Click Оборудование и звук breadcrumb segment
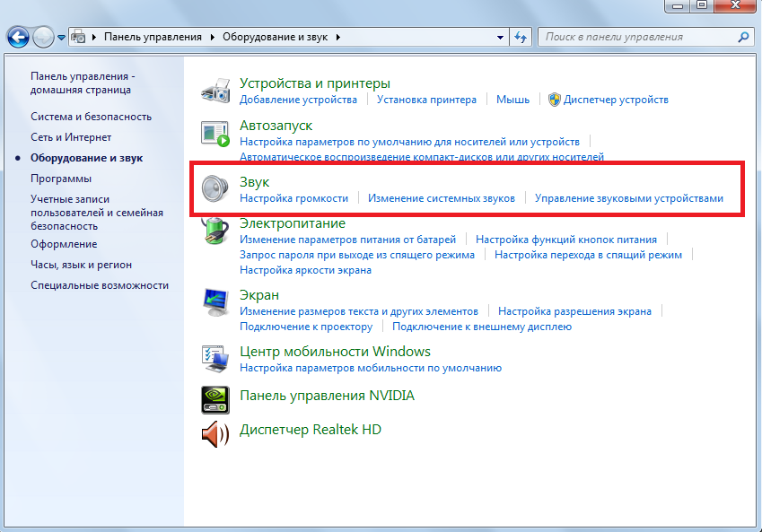This screenshot has width=762, height=532. pyautogui.click(x=275, y=37)
